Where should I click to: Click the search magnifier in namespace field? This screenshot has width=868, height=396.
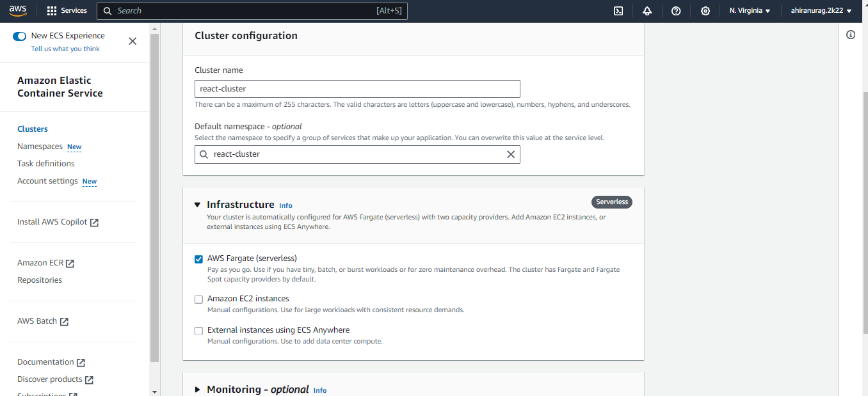click(204, 154)
